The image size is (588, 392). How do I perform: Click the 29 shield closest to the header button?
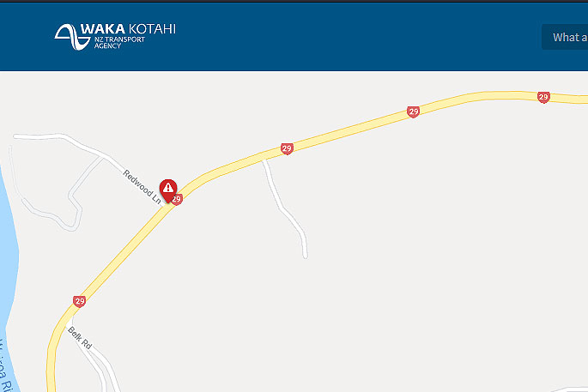pos(543,98)
